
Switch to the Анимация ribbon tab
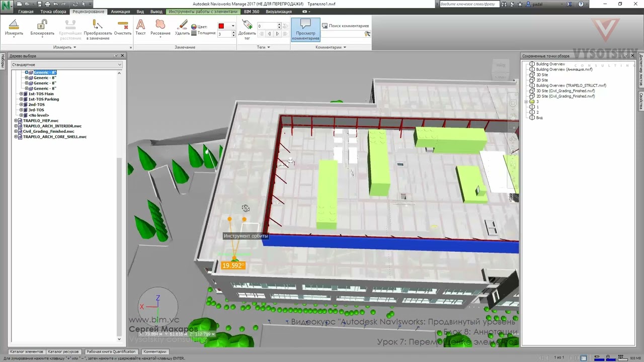[x=120, y=12]
